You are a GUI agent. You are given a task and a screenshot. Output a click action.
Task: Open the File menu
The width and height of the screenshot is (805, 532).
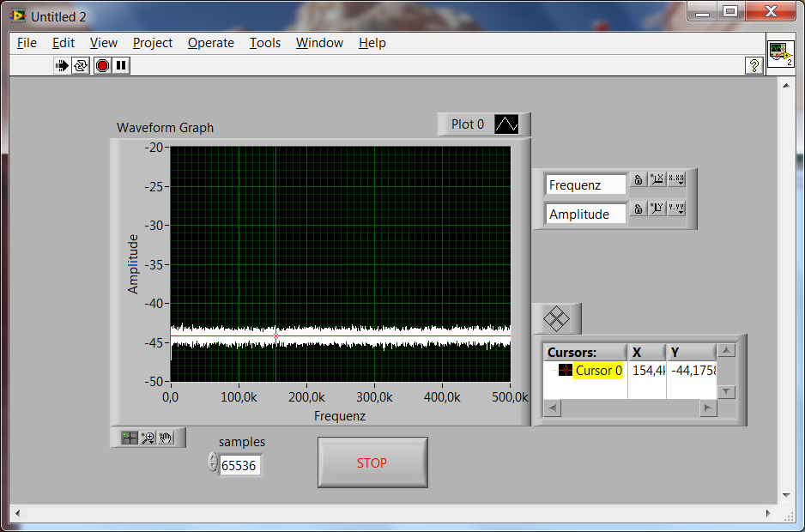[x=27, y=43]
